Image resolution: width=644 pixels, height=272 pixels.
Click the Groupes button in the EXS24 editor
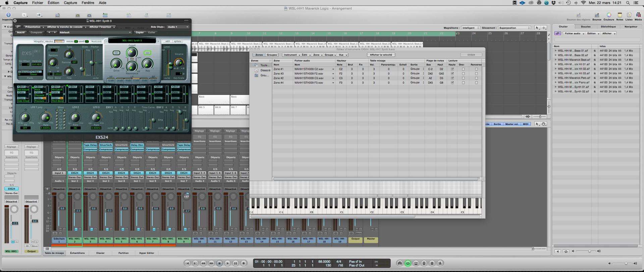click(272, 55)
